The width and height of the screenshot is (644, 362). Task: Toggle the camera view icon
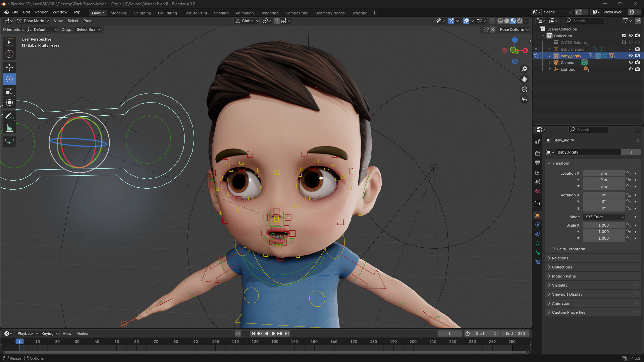point(524,89)
